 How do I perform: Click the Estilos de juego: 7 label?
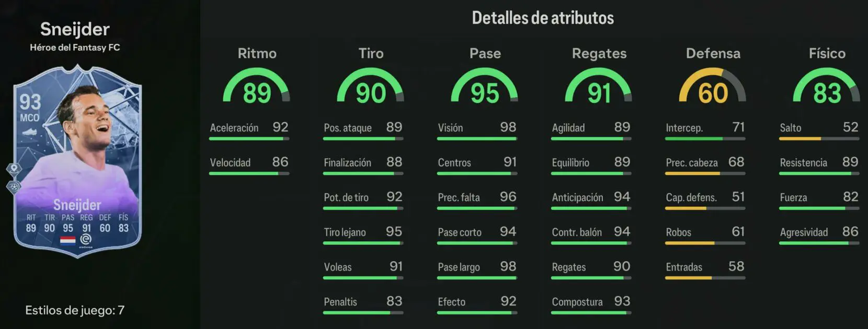click(75, 310)
